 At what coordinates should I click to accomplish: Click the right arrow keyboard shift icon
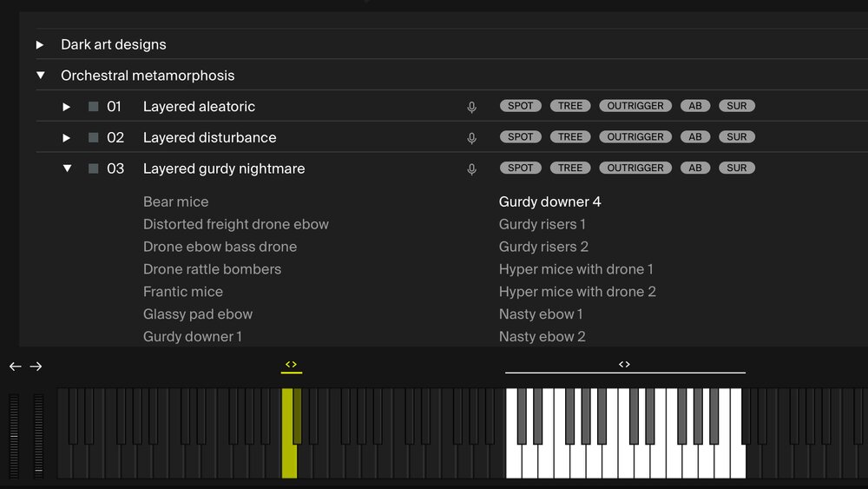click(36, 367)
